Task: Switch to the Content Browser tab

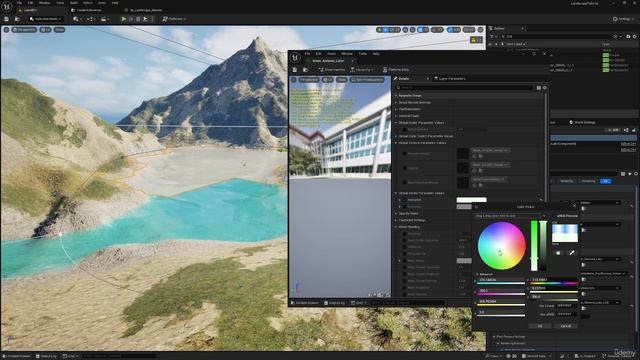Action: tap(86, 10)
